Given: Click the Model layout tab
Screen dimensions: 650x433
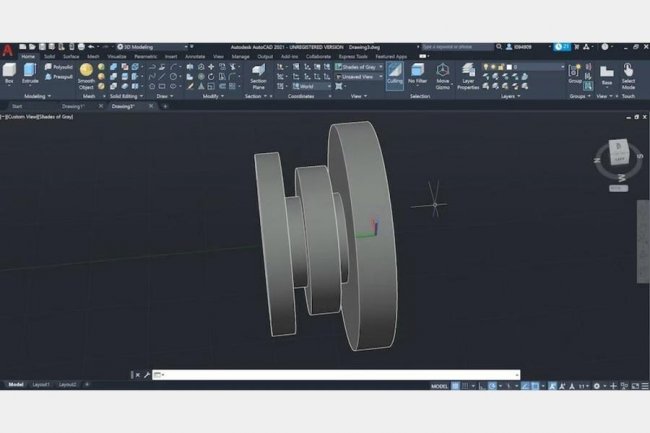Looking at the screenshot, I should tap(16, 385).
